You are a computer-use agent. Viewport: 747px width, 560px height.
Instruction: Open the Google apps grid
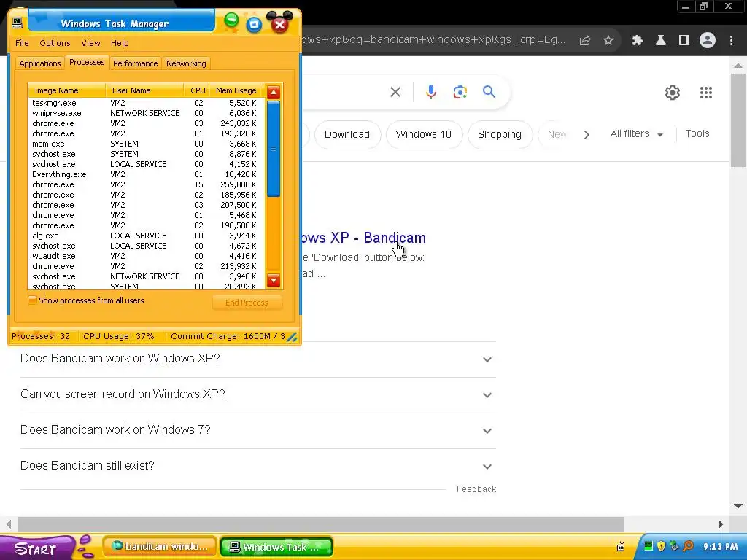coord(706,93)
